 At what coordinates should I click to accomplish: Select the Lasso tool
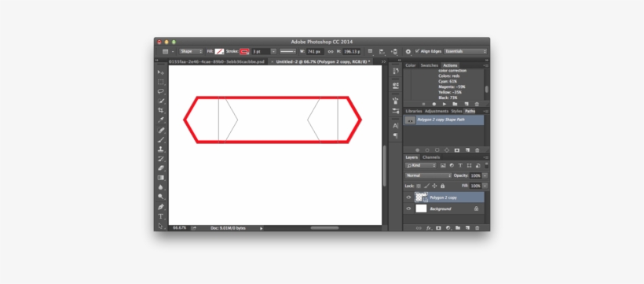160,91
